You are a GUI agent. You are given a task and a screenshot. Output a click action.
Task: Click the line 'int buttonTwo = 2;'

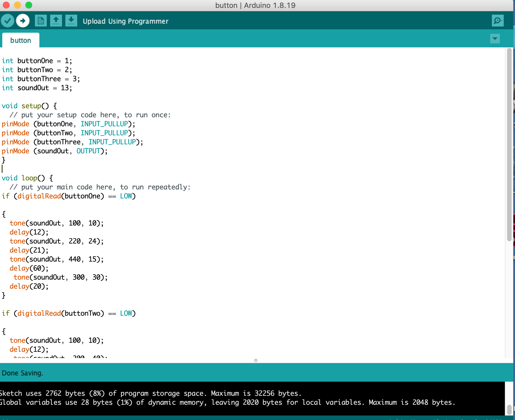point(37,70)
